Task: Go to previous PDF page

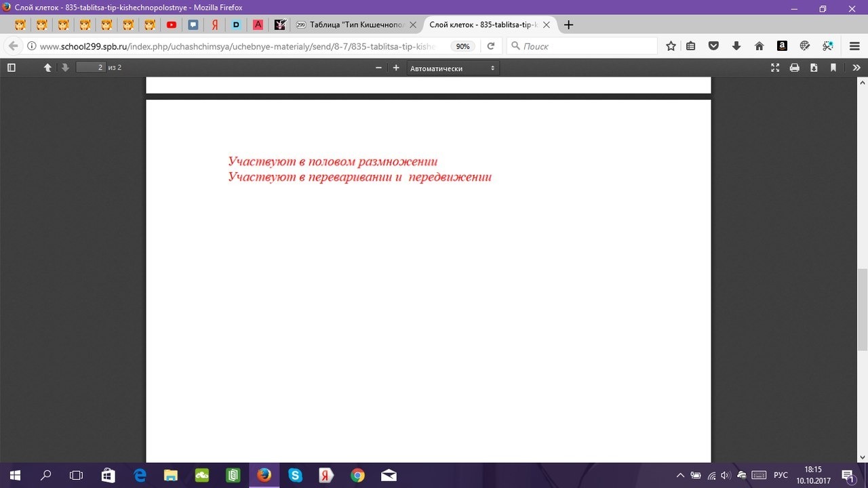Action: click(x=47, y=68)
